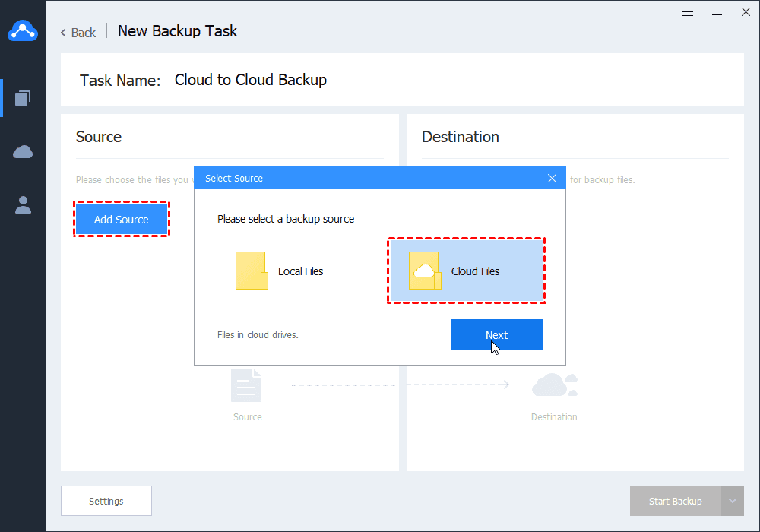Select Cloud Files as backup source
The image size is (760, 532).
pyautogui.click(x=467, y=271)
